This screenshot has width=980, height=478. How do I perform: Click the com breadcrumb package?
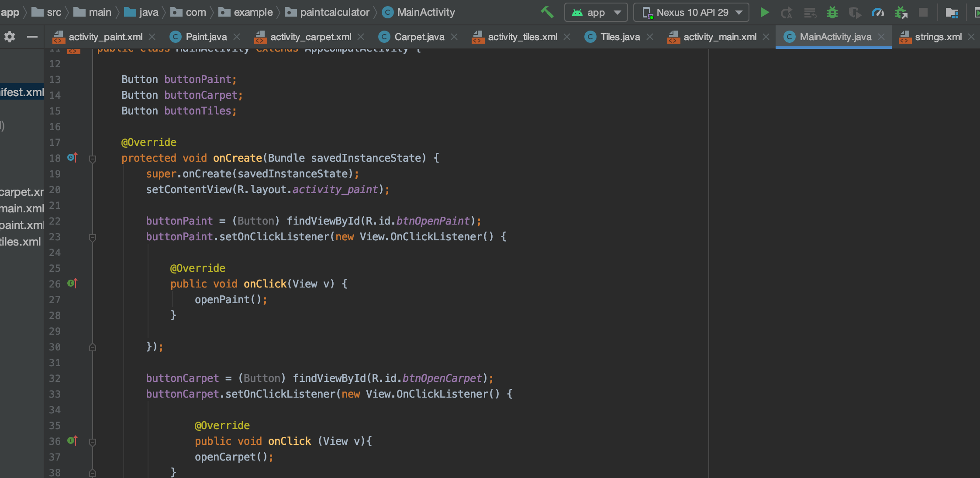[x=188, y=12]
